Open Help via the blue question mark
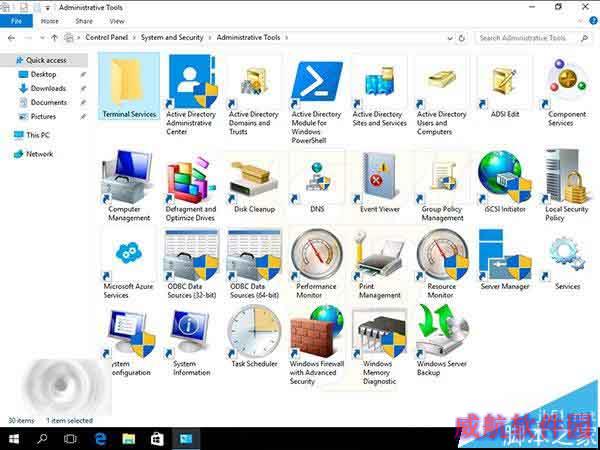 (x=594, y=21)
